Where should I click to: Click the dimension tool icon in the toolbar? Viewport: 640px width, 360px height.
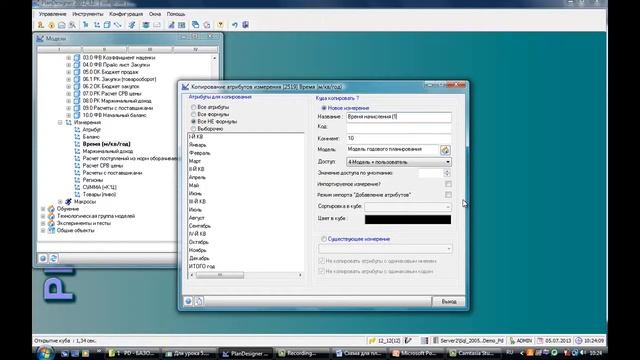pyautogui.click(x=96, y=25)
